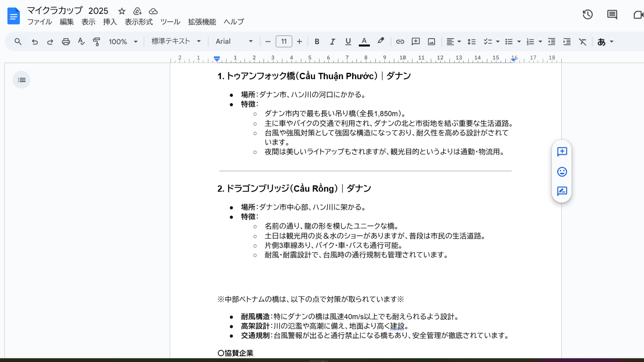Open the input tools あ button
Image resolution: width=644 pixels, height=362 pixels.
(601, 42)
